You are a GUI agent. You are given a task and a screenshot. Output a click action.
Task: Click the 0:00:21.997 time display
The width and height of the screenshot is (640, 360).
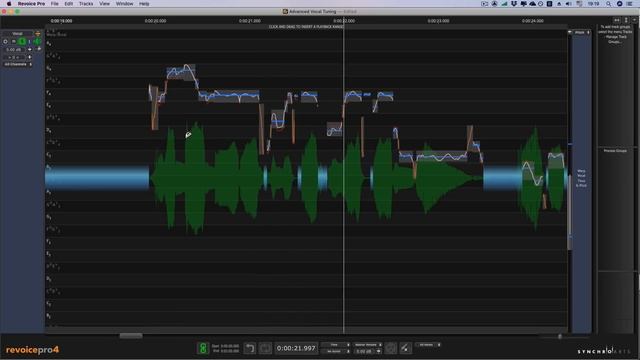[296, 348]
